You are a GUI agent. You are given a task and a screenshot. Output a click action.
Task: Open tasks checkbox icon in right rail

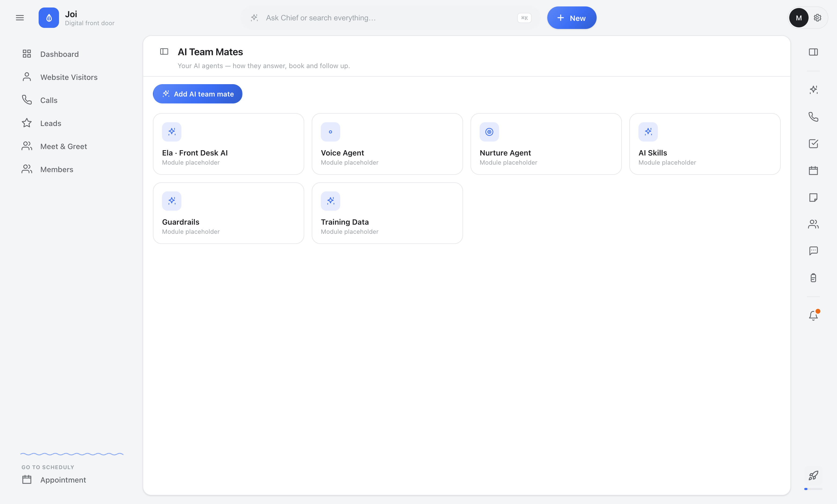[x=813, y=144]
